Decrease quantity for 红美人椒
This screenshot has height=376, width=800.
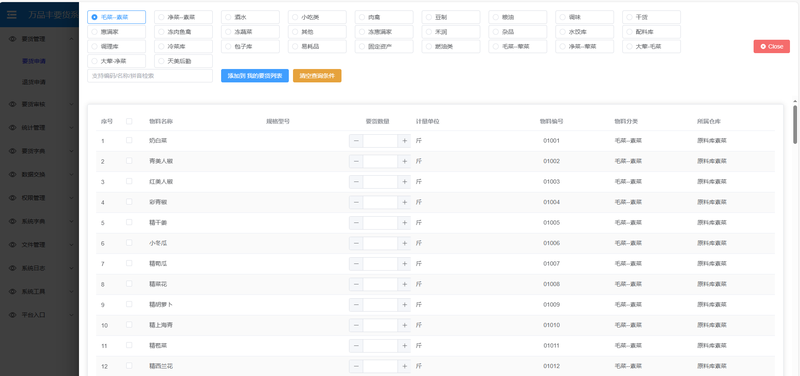click(x=356, y=182)
